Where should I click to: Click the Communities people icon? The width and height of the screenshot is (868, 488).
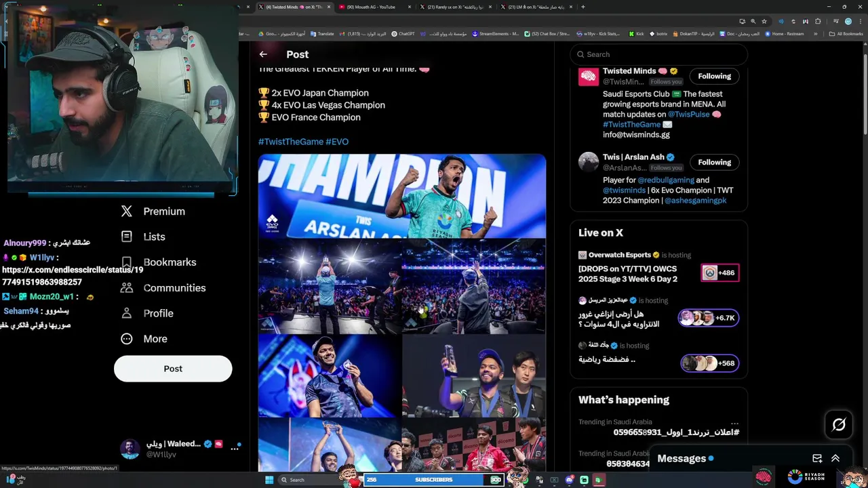(x=127, y=288)
